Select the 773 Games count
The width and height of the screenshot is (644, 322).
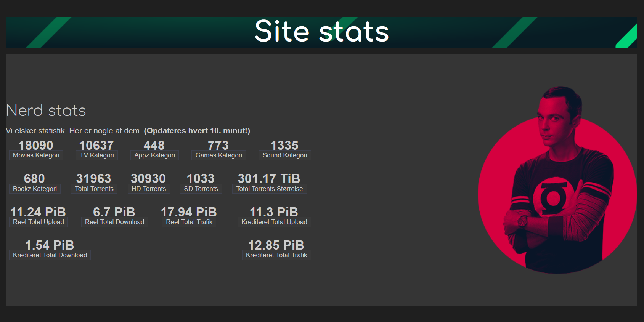tap(218, 145)
